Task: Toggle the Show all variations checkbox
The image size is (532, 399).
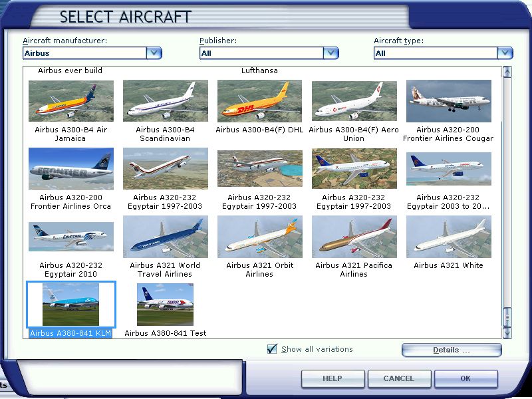Action: pyautogui.click(x=272, y=349)
